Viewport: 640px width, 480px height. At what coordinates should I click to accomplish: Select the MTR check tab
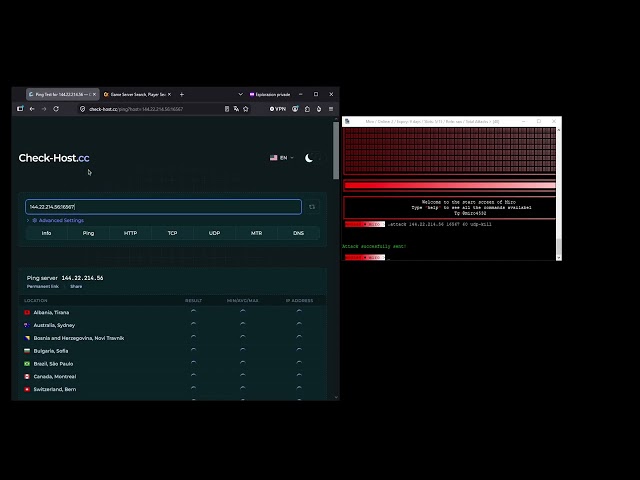click(x=257, y=233)
